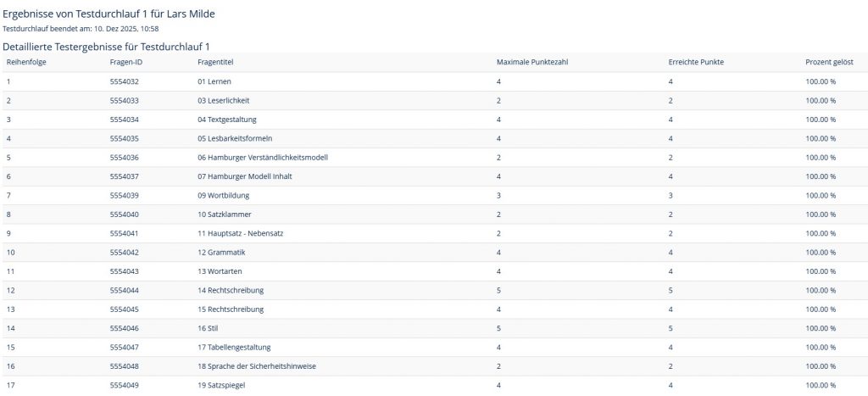Click Maximale Punktezahl column header
The image size is (868, 396).
531,62
